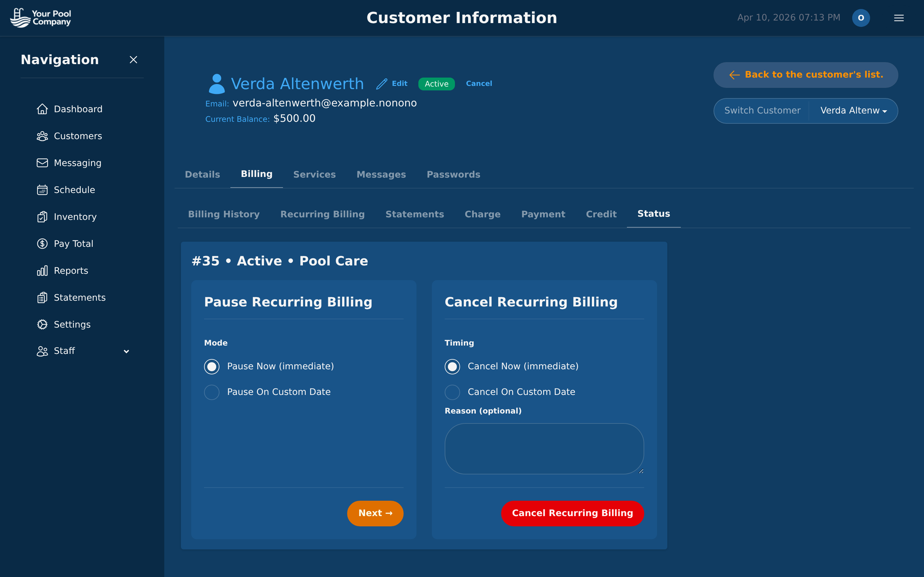Select Pause On Custom Date option

click(x=211, y=392)
